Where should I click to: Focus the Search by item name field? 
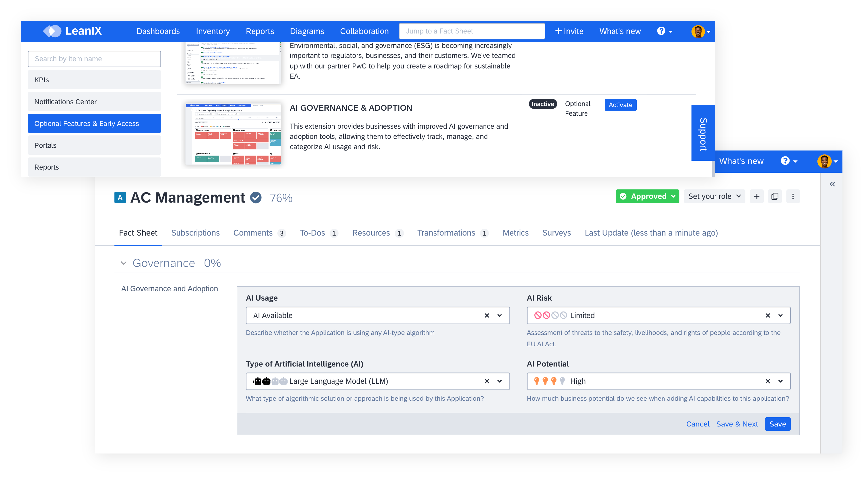point(94,59)
